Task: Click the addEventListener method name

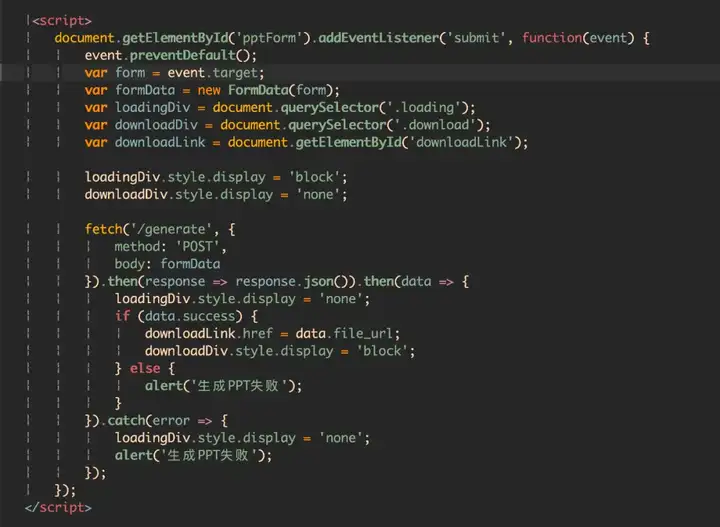Action: coord(378,38)
